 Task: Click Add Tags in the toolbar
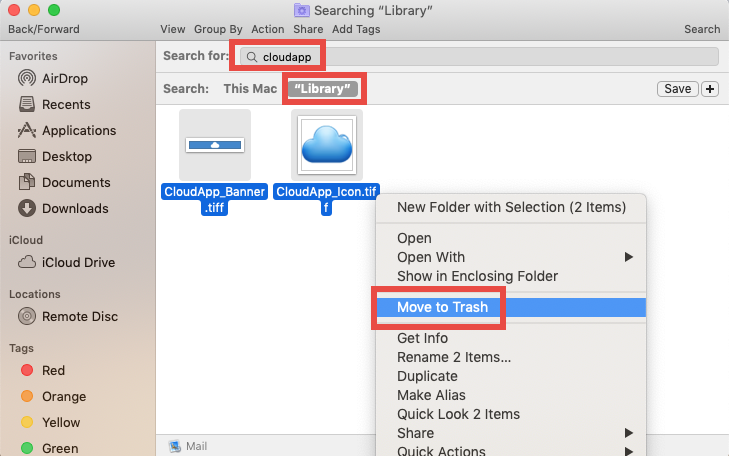point(356,29)
